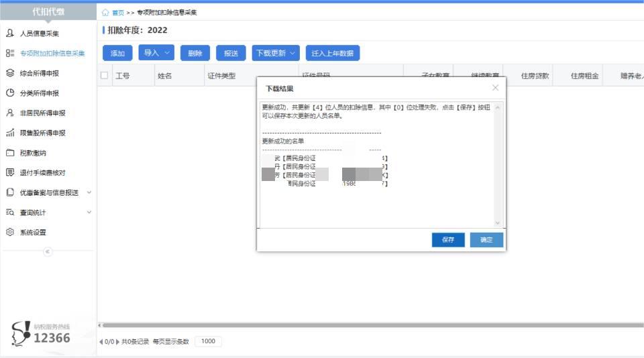This screenshot has height=358, width=644.
Task: Close the 下载结果 dialog
Action: pos(495,88)
